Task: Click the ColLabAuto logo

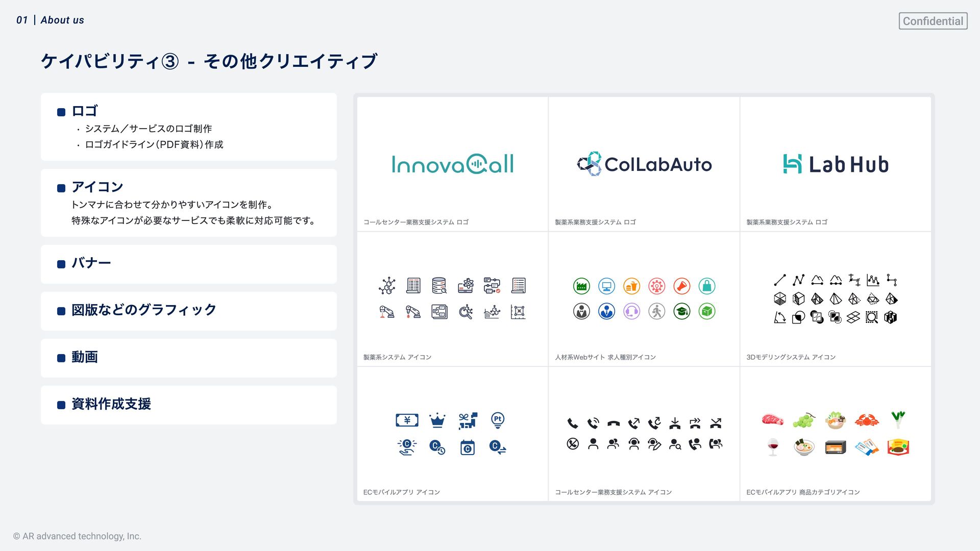Action: click(x=644, y=164)
